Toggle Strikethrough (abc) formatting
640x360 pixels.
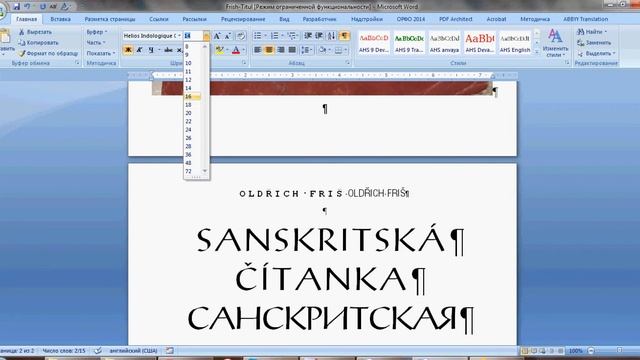point(168,50)
